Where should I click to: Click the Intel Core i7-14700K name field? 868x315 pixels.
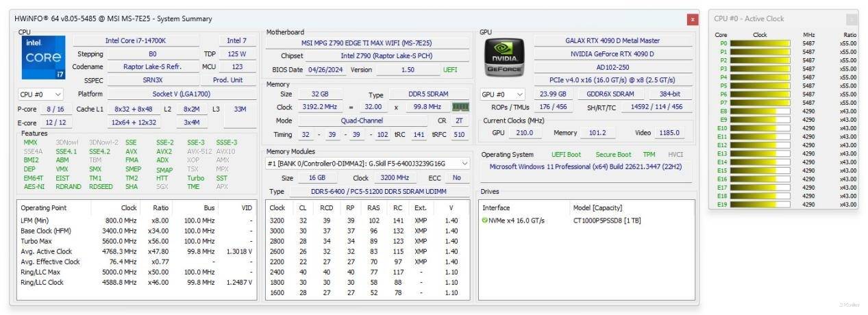pyautogui.click(x=140, y=41)
